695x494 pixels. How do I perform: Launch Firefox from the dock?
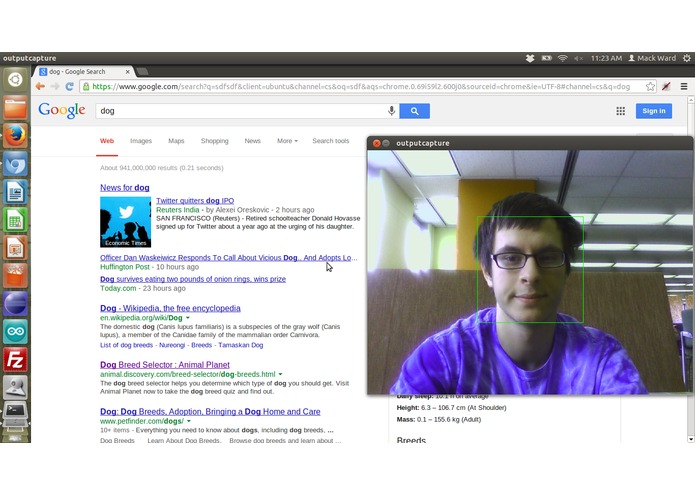click(15, 136)
